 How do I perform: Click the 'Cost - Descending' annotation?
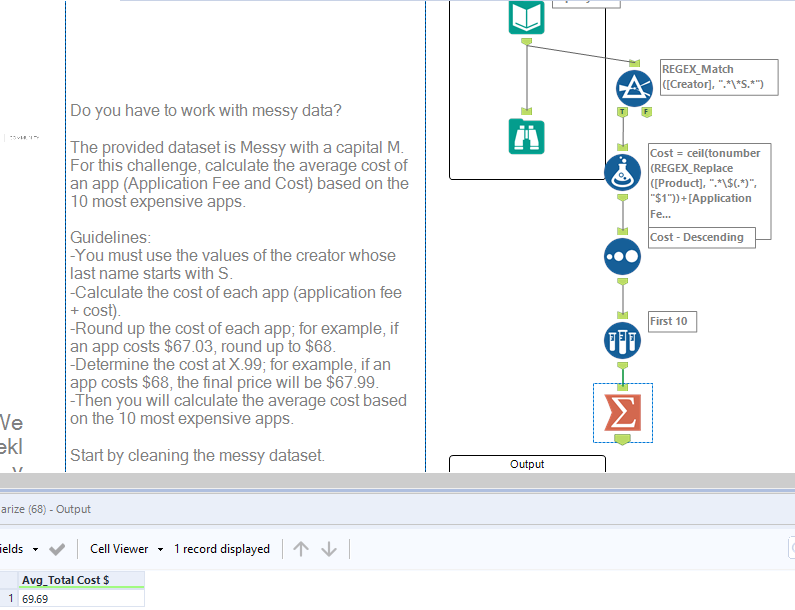coord(702,237)
